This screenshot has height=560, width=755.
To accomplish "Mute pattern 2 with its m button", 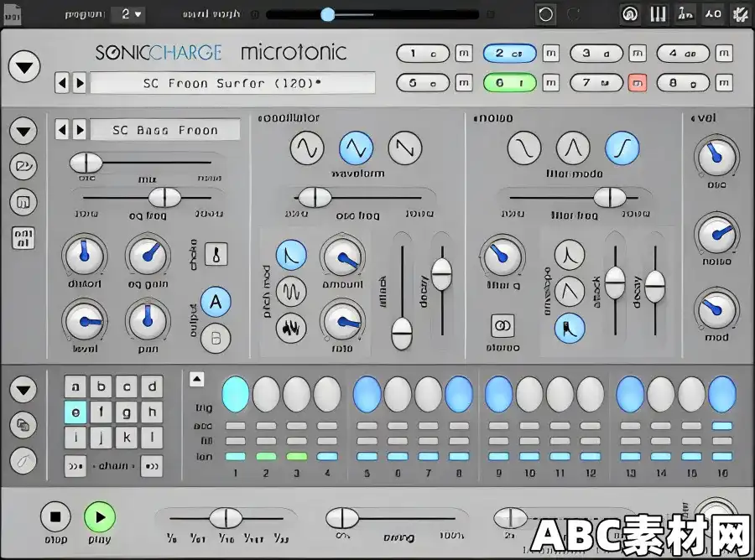I will (551, 53).
